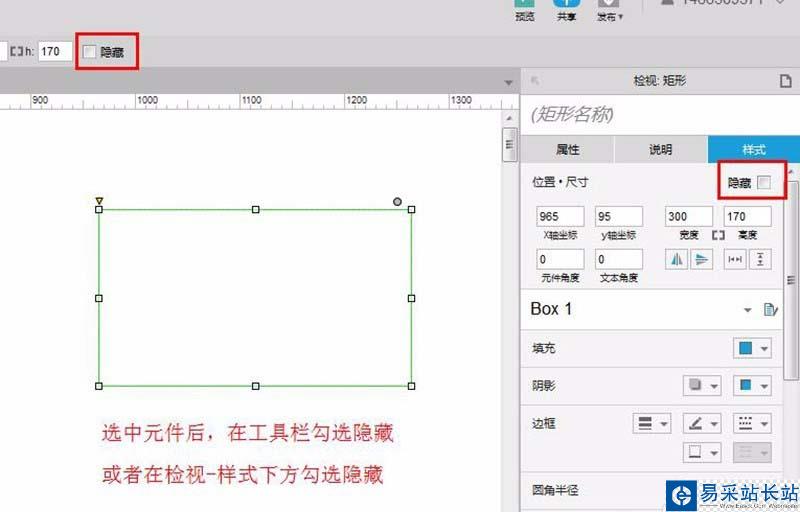Screen dimensions: 800x512
Task: Click the page icon in inspector header
Action: 786,81
